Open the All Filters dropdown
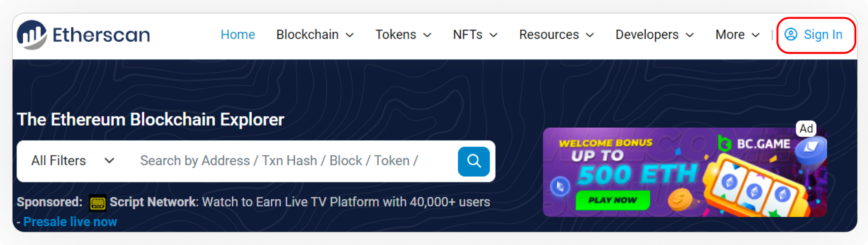This screenshot has width=868, height=245. [72, 161]
